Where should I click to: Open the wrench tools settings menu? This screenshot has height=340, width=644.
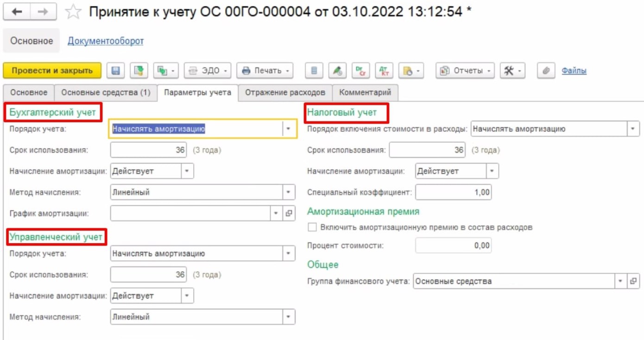512,71
